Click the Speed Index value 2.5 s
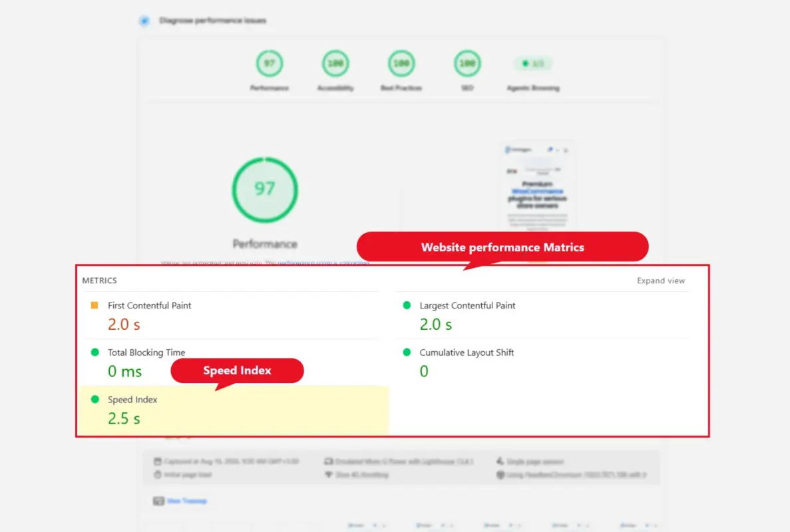790x532 pixels. 124,419
